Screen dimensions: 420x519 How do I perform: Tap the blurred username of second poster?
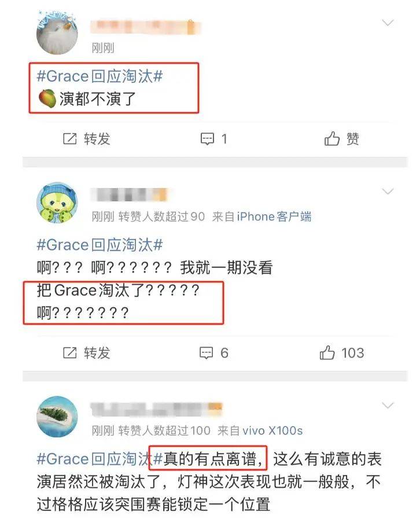[129, 194]
